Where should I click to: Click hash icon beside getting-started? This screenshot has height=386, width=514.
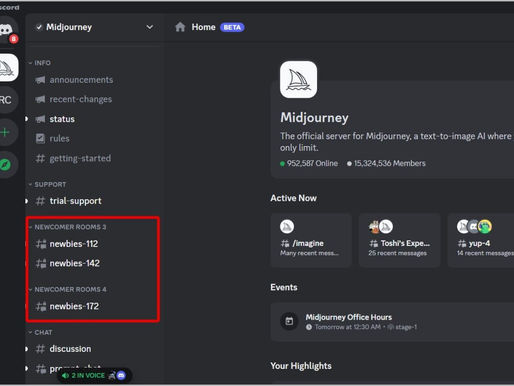tap(40, 158)
